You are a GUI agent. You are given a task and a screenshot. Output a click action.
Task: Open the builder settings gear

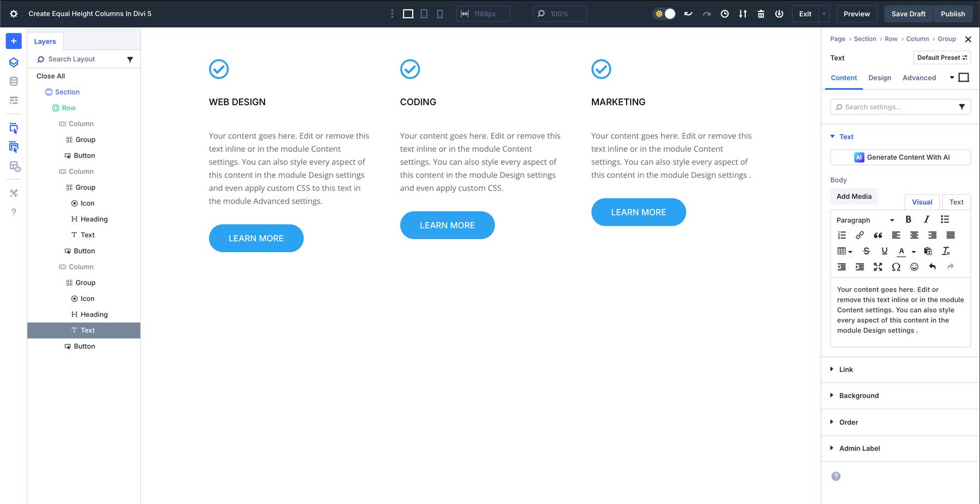[14, 14]
